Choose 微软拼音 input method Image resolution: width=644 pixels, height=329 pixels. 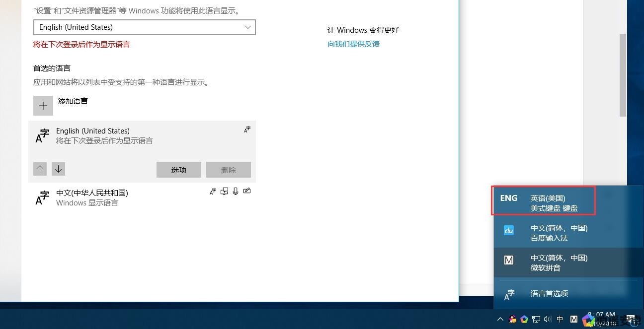pyautogui.click(x=559, y=263)
